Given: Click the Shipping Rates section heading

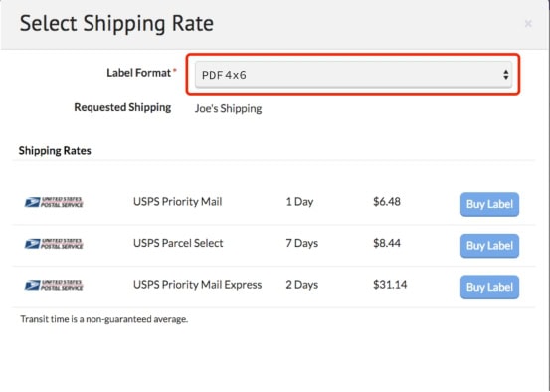Looking at the screenshot, I should click(x=55, y=151).
